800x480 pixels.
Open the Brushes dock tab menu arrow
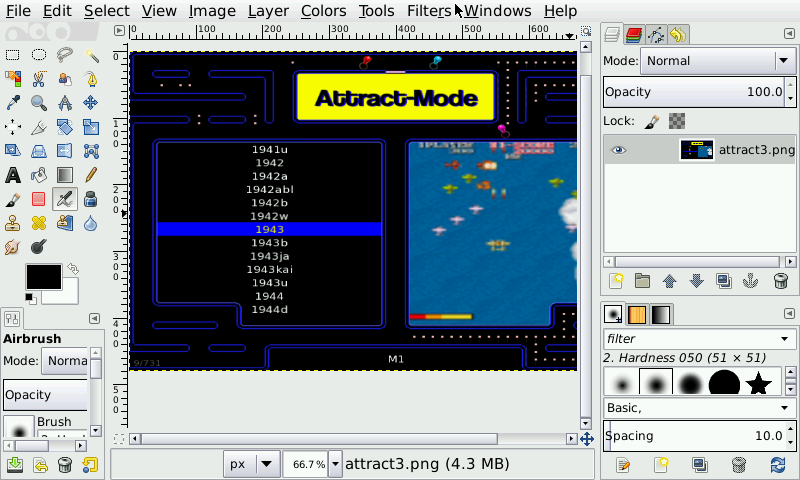(789, 313)
